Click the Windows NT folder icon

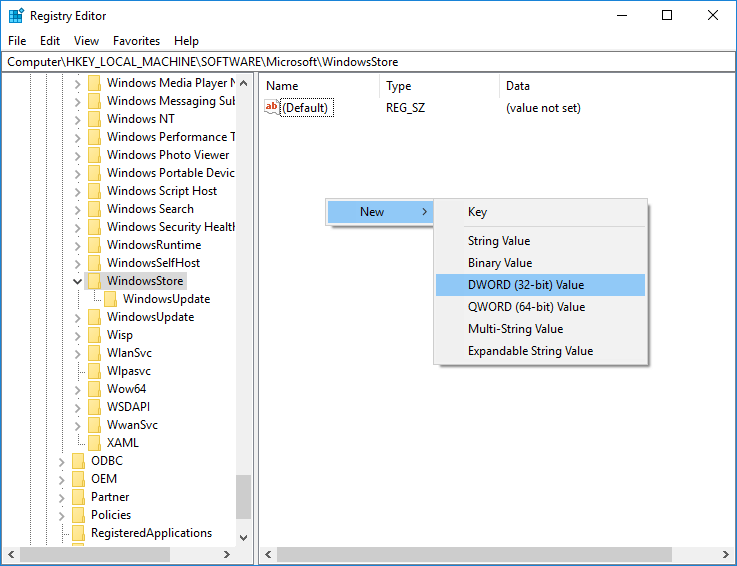[x=95, y=119]
